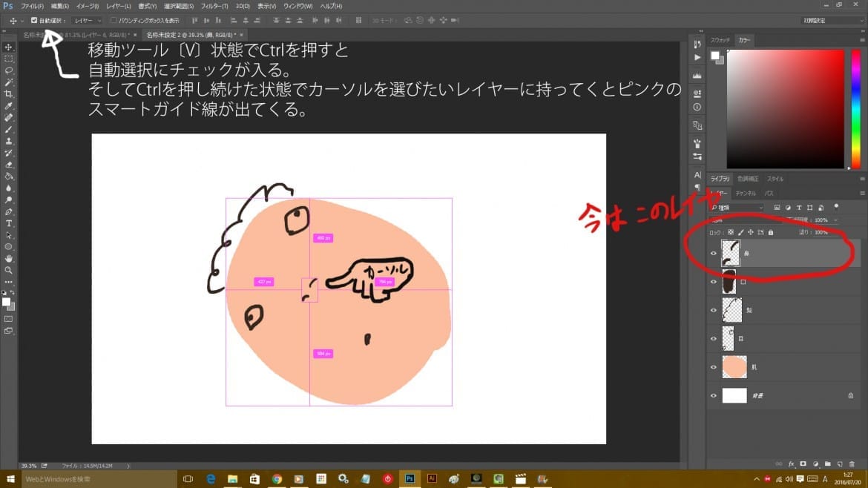Create a new group folder icon
The width and height of the screenshot is (868, 488).
828,464
